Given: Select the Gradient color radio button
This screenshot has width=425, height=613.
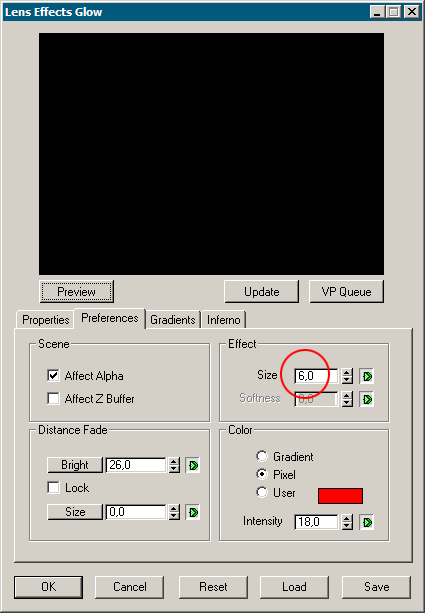Looking at the screenshot, I should pyautogui.click(x=262, y=456).
